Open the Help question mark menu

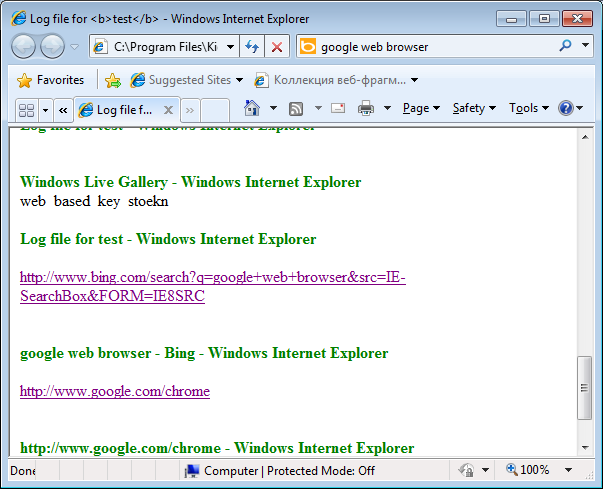tap(570, 108)
